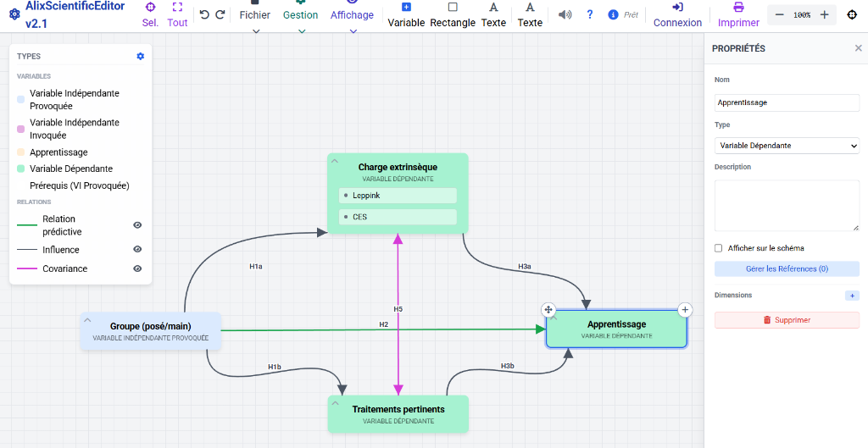Click the Variable Indépendante Invoquée color swatch
This screenshot has height=448, width=868.
pyautogui.click(x=20, y=129)
